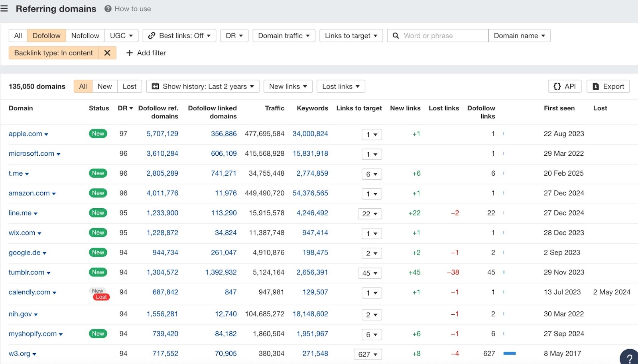Image resolution: width=638 pixels, height=364 pixels.
Task: Open the nih.gov domain link
Action: pos(20,314)
